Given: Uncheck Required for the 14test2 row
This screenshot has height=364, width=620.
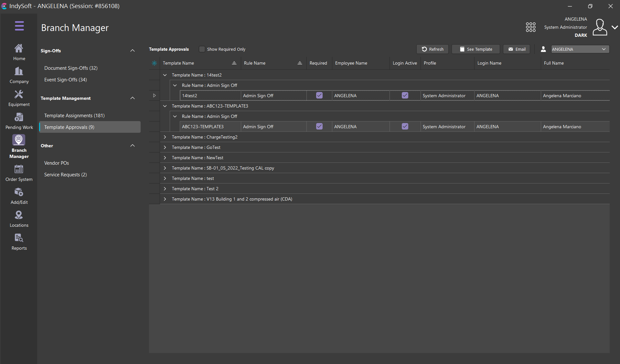Looking at the screenshot, I should coord(319,95).
